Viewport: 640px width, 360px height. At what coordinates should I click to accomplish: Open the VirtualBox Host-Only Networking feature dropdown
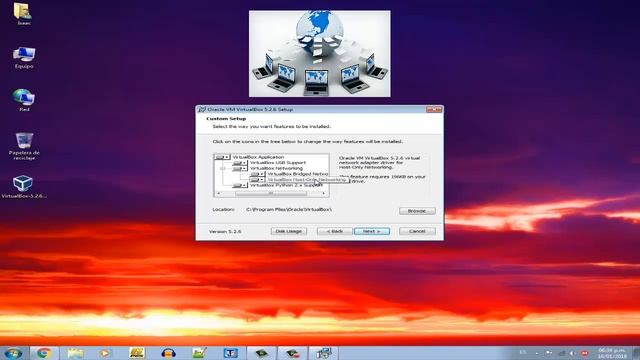[257, 180]
